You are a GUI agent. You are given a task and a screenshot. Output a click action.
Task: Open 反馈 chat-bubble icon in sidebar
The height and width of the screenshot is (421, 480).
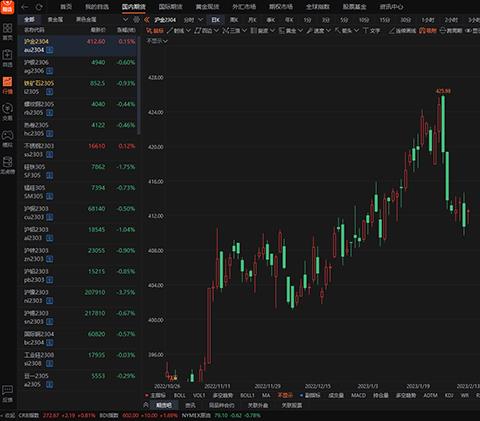click(7, 390)
